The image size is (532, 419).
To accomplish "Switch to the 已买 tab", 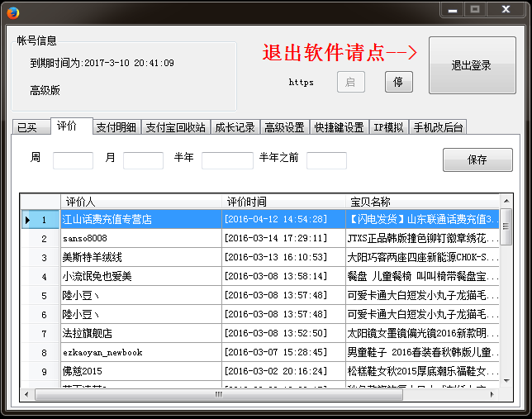I will point(27,127).
